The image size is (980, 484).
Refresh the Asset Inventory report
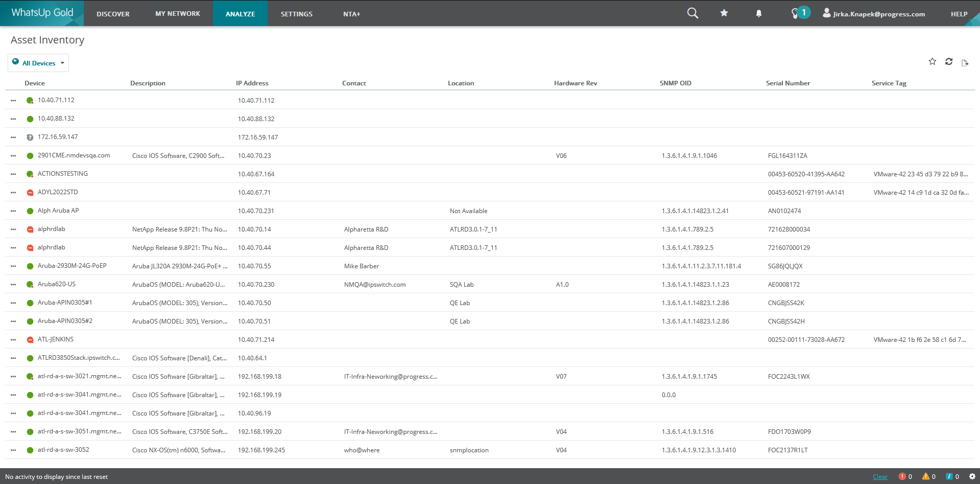point(949,62)
